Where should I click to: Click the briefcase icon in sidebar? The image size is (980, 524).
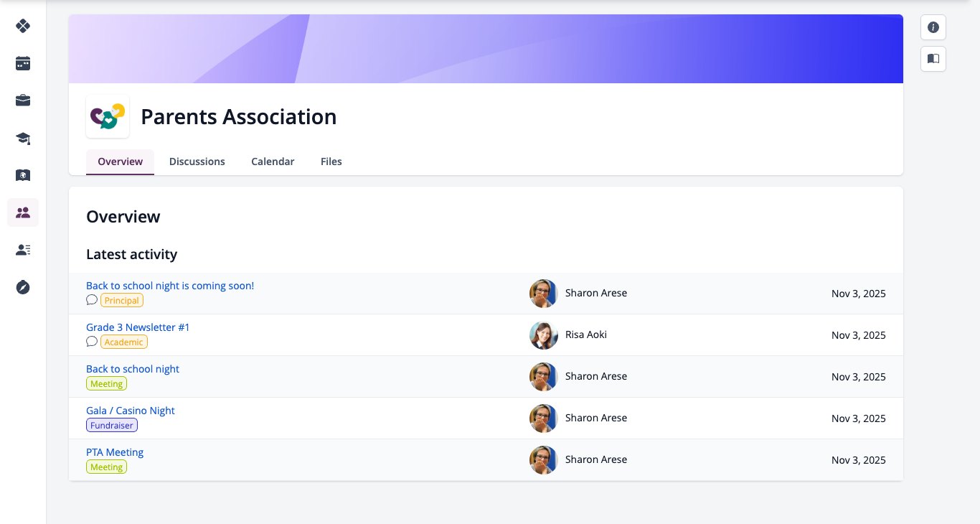[23, 100]
